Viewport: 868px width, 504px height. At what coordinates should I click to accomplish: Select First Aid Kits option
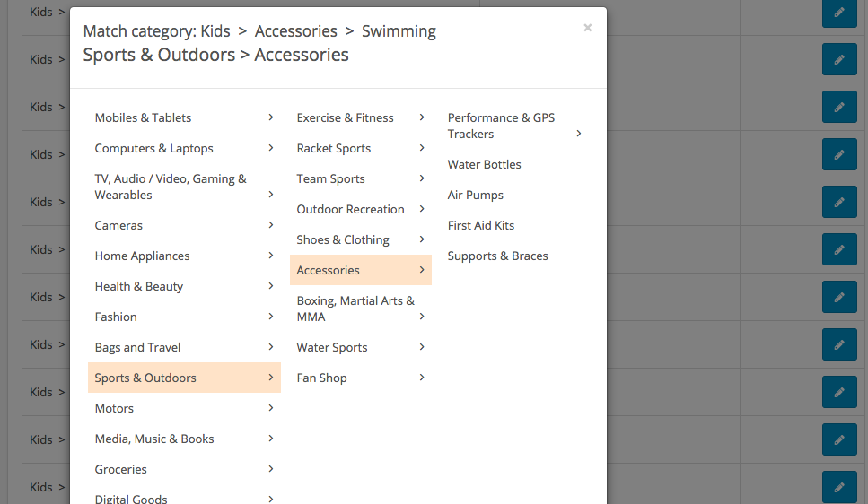[x=480, y=225]
